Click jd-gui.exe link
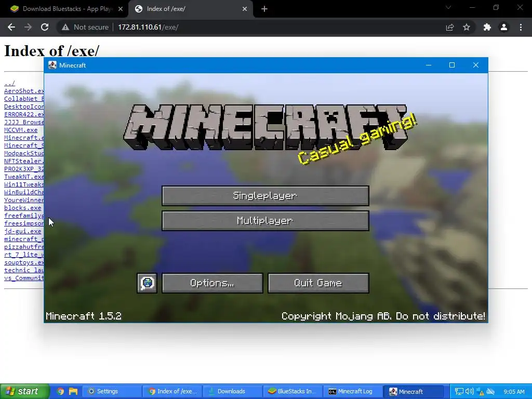532x399 pixels. pos(22,231)
